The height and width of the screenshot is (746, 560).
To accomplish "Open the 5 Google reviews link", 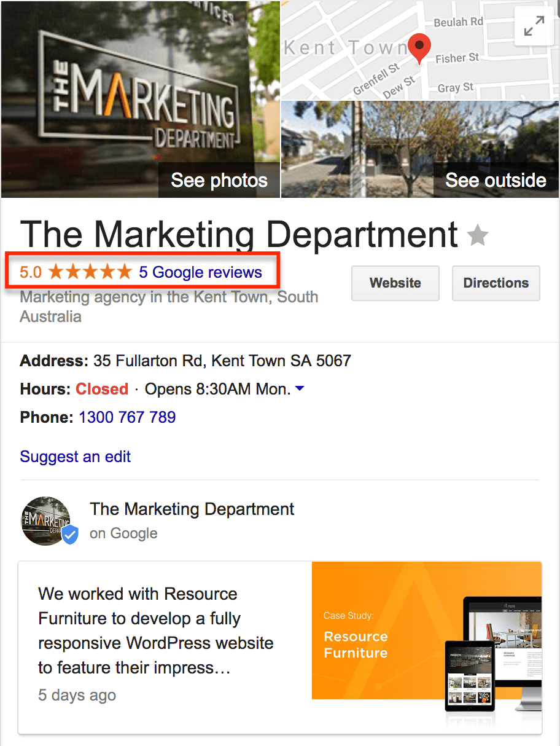I will [201, 272].
